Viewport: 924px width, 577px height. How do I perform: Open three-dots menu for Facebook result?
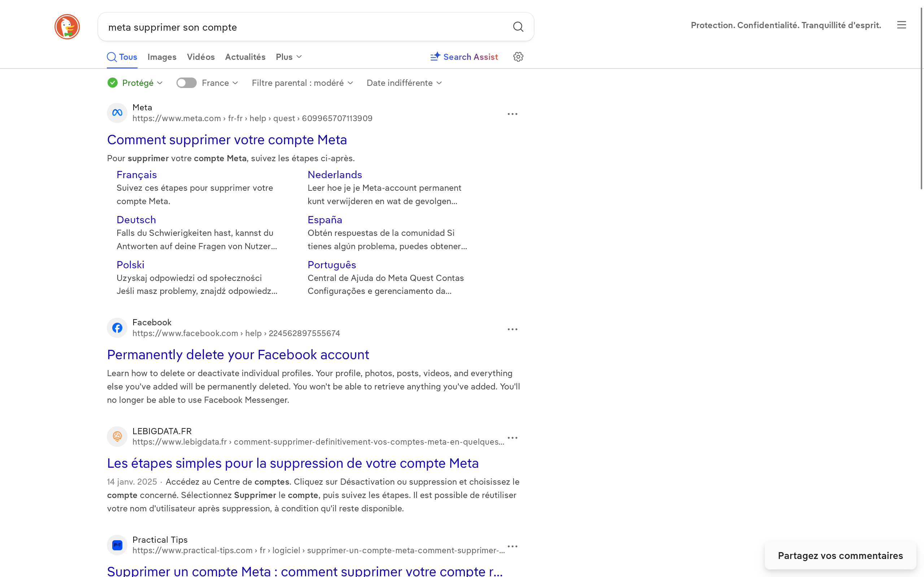pyautogui.click(x=512, y=329)
